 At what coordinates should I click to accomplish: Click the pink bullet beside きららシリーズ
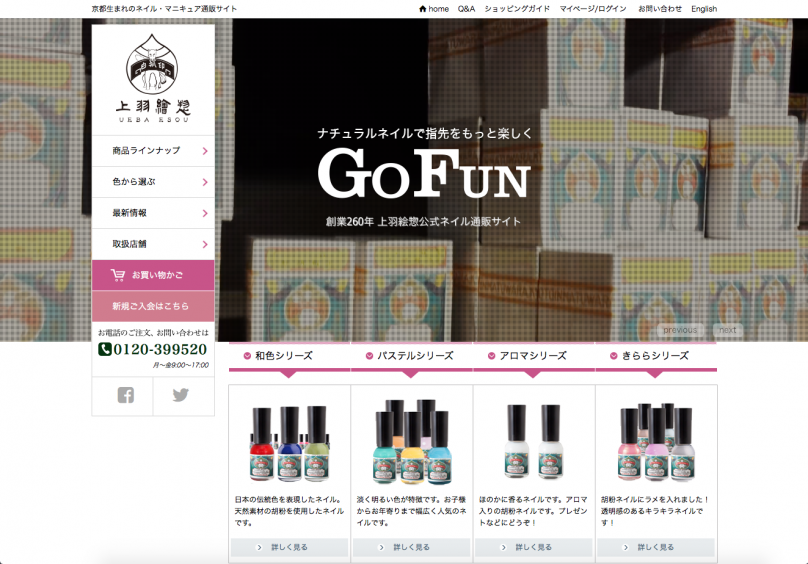(613, 356)
